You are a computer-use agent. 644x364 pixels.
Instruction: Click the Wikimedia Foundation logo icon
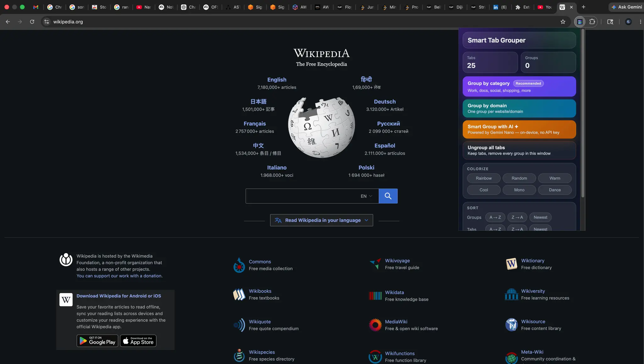pyautogui.click(x=66, y=259)
